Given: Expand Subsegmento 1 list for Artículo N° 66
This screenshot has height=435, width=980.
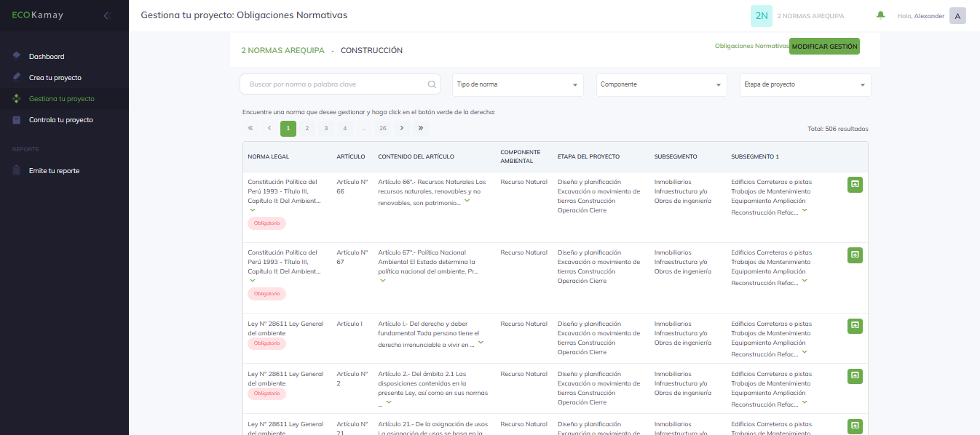Looking at the screenshot, I should pos(805,210).
